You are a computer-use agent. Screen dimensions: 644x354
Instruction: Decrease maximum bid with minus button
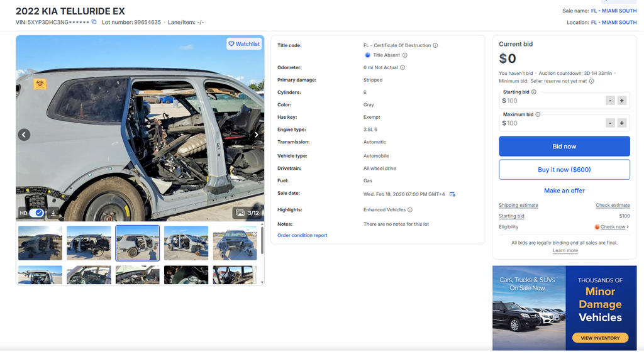[610, 123]
